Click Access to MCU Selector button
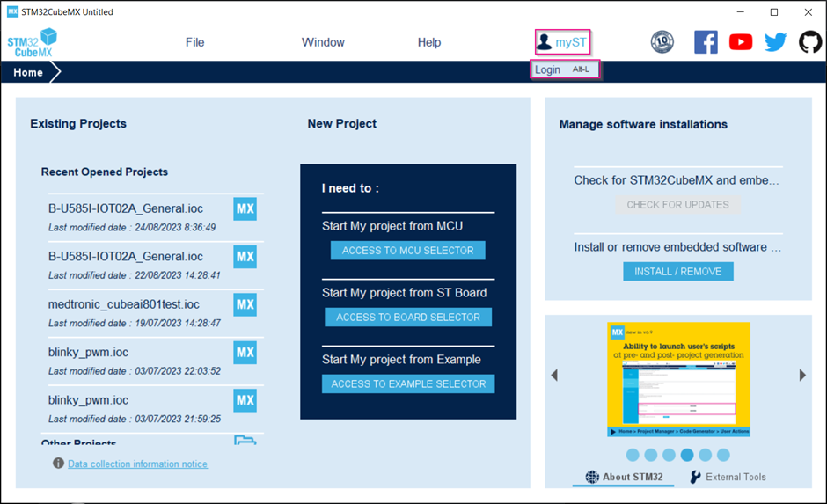 (x=407, y=251)
